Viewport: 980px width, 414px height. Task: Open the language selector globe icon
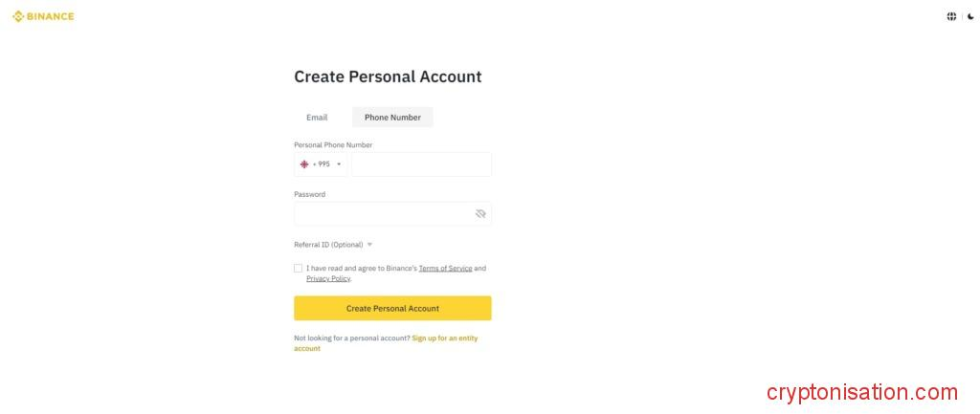951,16
